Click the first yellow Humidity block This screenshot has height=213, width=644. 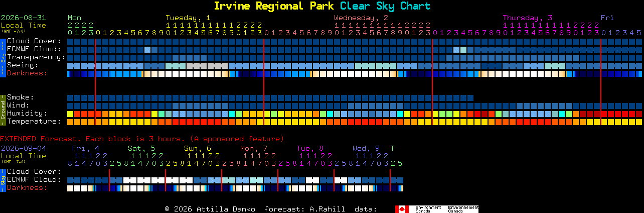tap(70, 114)
